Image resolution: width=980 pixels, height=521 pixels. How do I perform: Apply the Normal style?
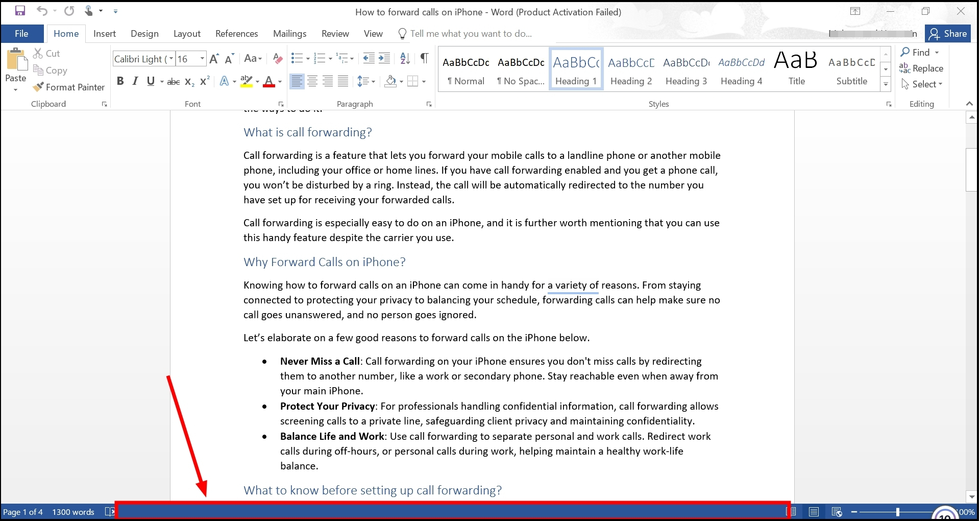(466, 69)
